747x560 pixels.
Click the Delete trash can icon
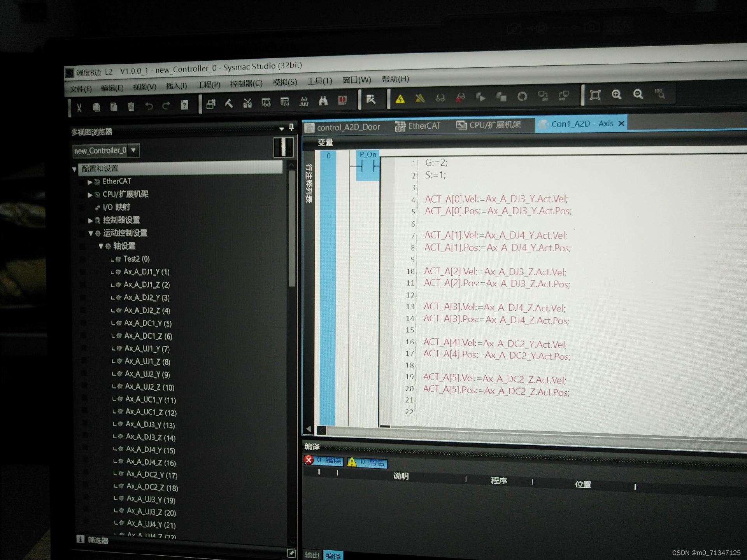(x=131, y=106)
